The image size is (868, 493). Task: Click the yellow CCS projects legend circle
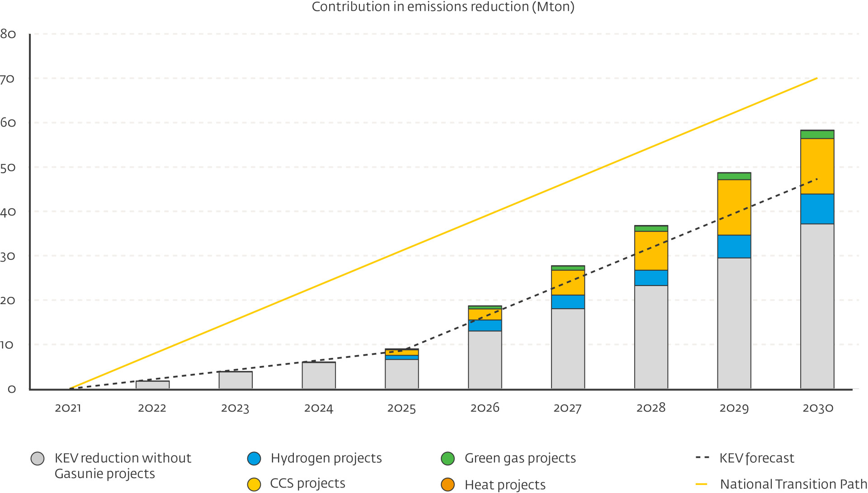pyautogui.click(x=254, y=484)
